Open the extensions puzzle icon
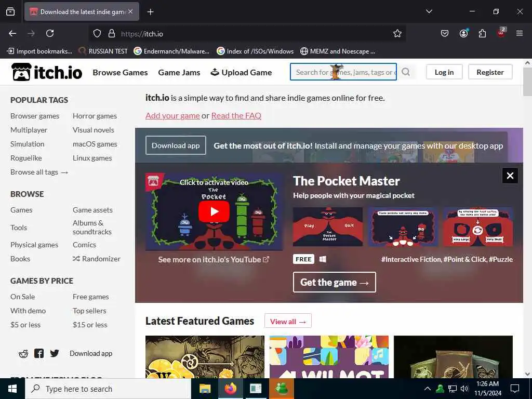532x399 pixels. [482, 33]
